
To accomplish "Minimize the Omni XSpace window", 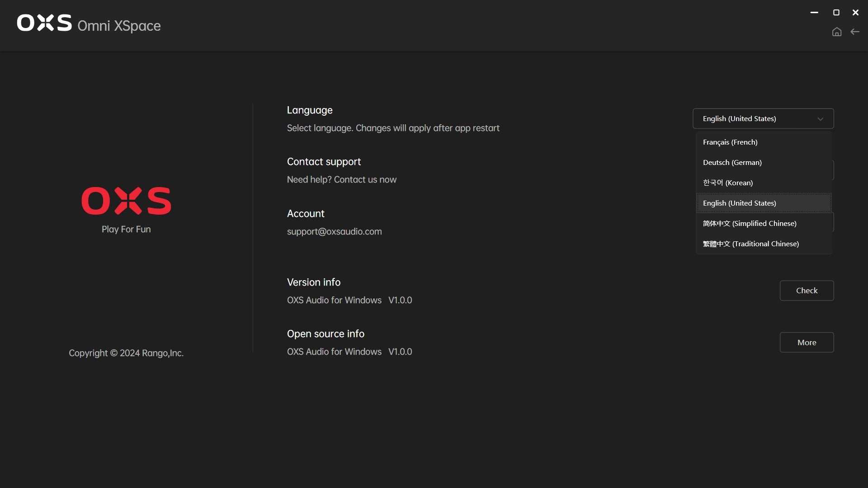I will click(814, 13).
